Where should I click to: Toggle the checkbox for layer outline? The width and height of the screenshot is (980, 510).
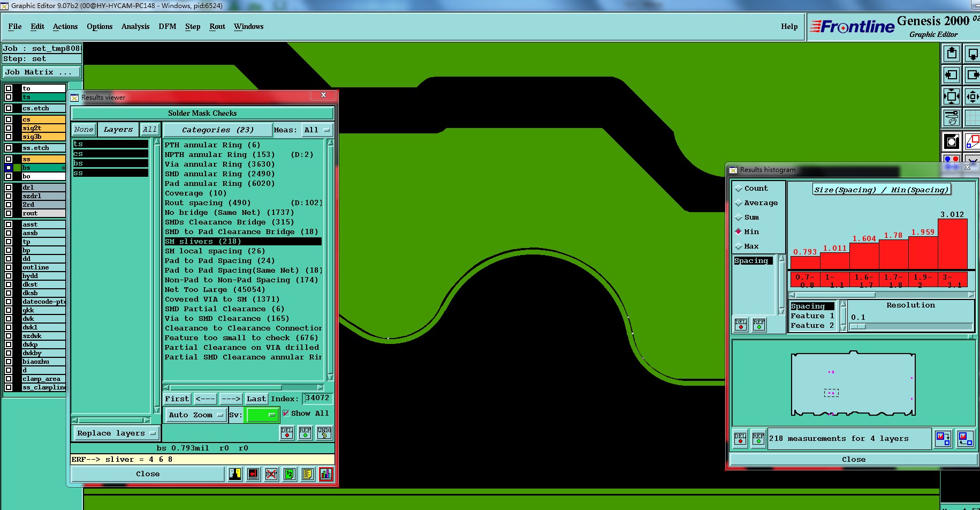pos(9,267)
